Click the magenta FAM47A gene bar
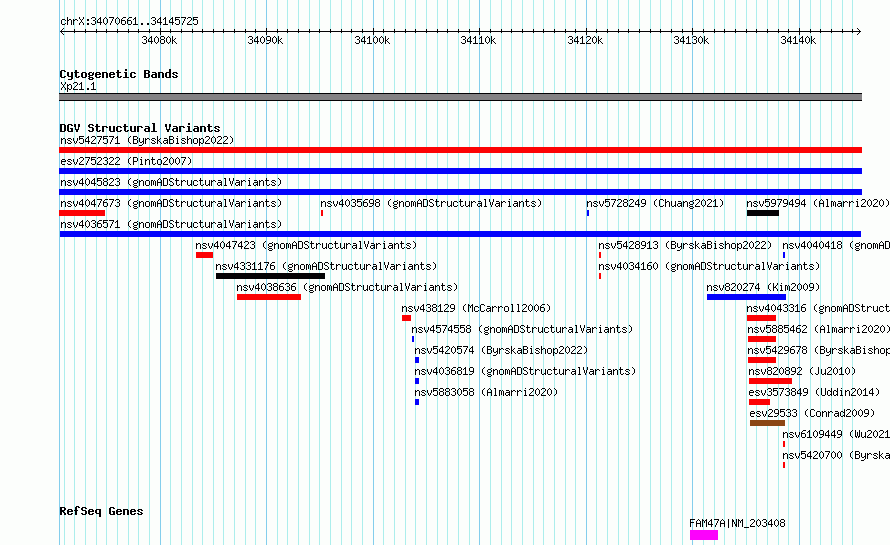This screenshot has width=890, height=545. pos(704,535)
